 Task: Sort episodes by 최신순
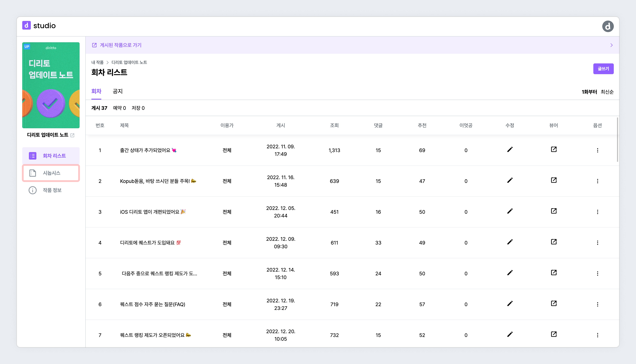point(607,92)
